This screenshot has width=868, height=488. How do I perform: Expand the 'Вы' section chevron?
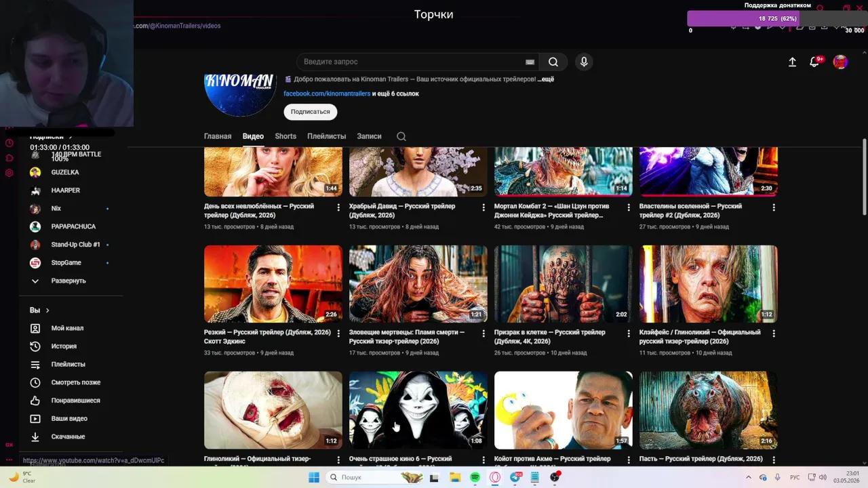(47, 310)
